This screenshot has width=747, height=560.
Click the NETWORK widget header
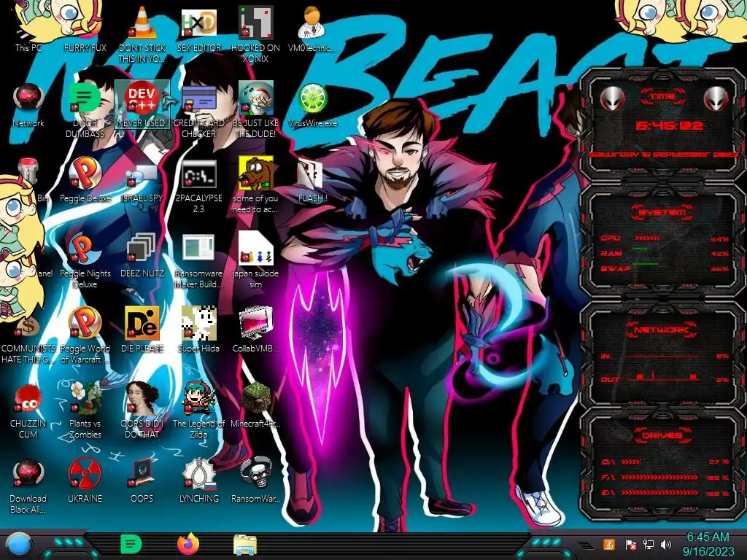click(662, 330)
